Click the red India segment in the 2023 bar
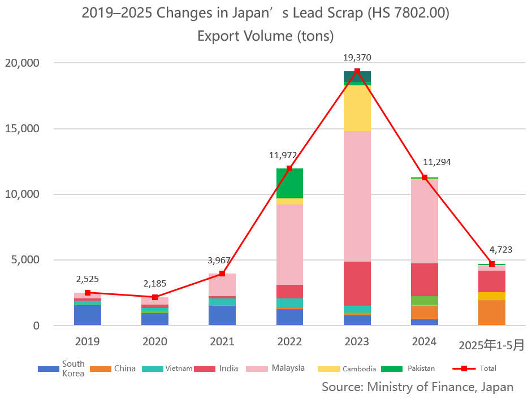 tap(357, 284)
